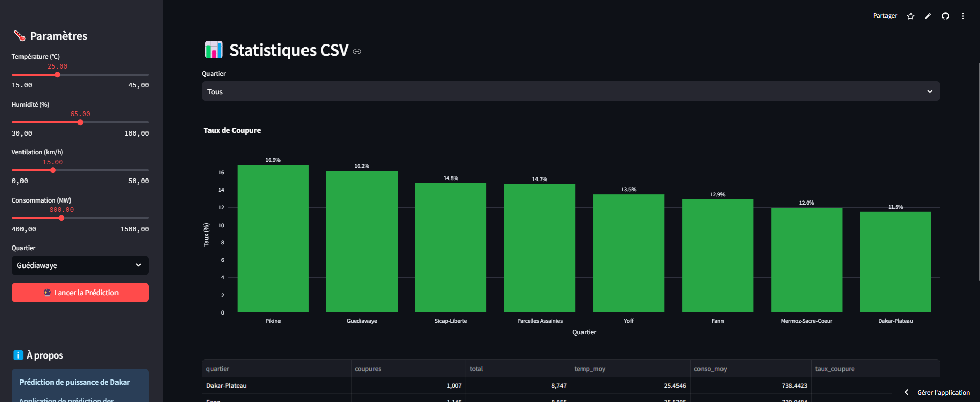Click the bar chart emoji icon in title

point(214,50)
